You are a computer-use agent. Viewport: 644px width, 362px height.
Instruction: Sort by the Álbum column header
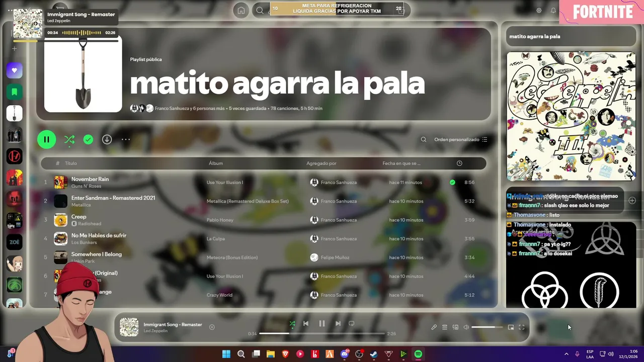(x=216, y=163)
